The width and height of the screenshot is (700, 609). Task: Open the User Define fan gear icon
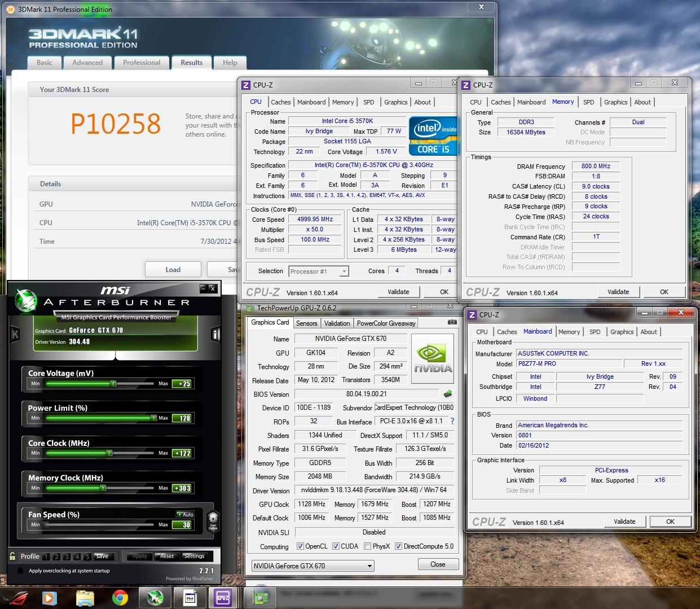[x=213, y=520]
